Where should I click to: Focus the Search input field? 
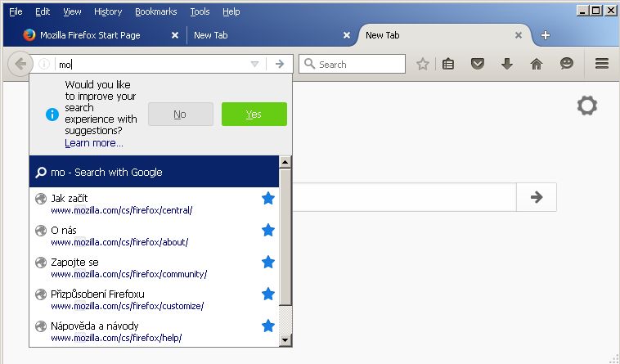(352, 64)
